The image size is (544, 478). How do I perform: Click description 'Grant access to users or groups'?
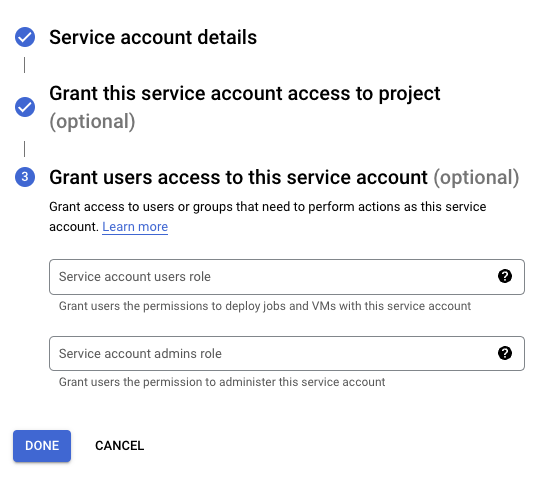coord(141,207)
